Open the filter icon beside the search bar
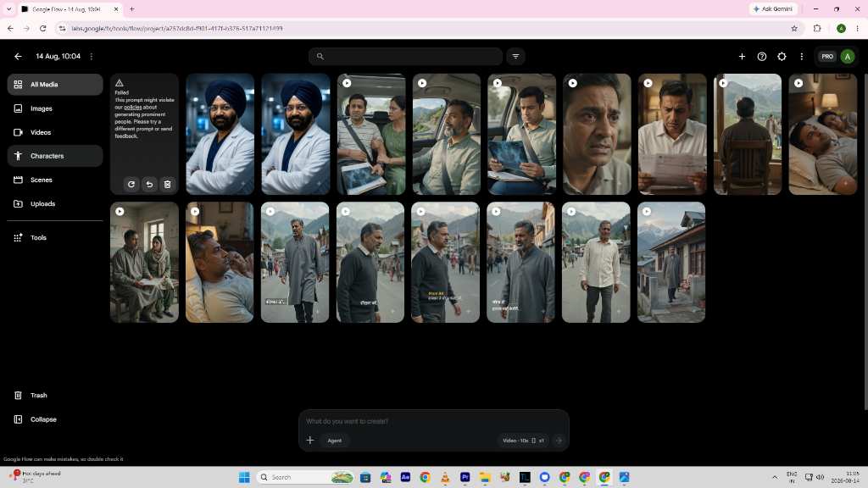This screenshot has width=868, height=488. click(515, 57)
